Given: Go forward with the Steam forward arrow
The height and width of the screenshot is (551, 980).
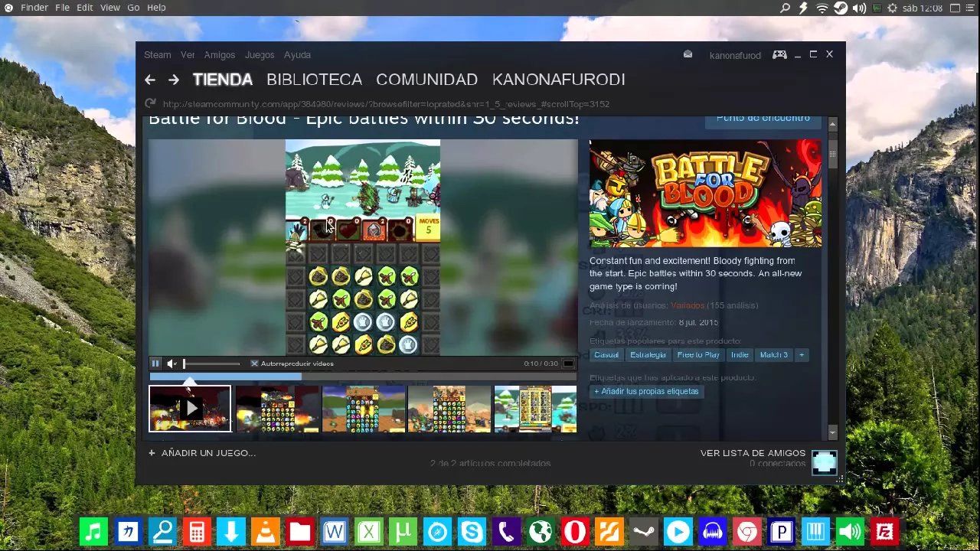Looking at the screenshot, I should [x=174, y=80].
